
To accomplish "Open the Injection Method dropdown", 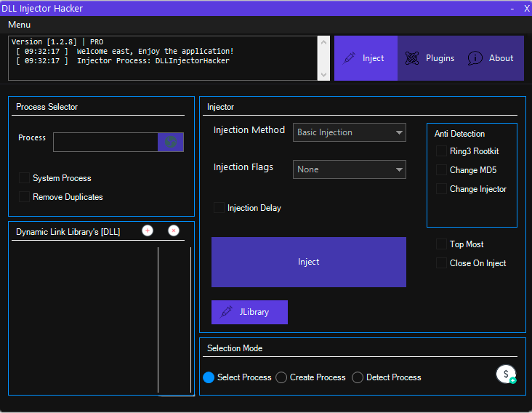I will (350, 132).
